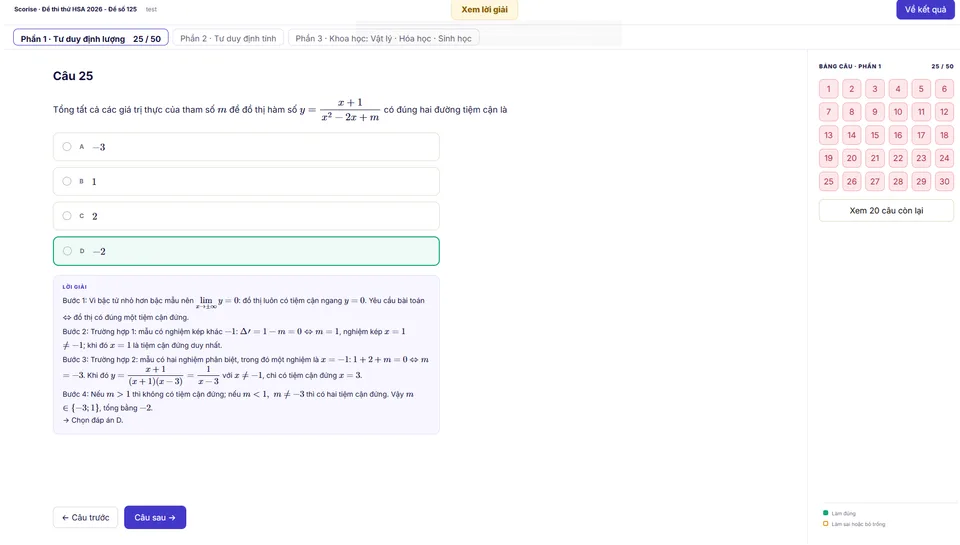Open the Phần 1 Tư duy định lượng tab

click(x=91, y=38)
